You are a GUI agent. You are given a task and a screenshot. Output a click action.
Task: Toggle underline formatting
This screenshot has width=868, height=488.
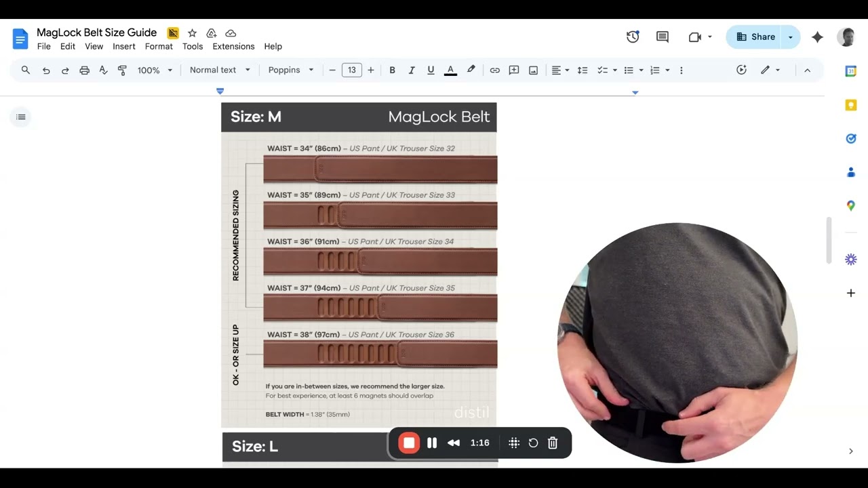(431, 70)
